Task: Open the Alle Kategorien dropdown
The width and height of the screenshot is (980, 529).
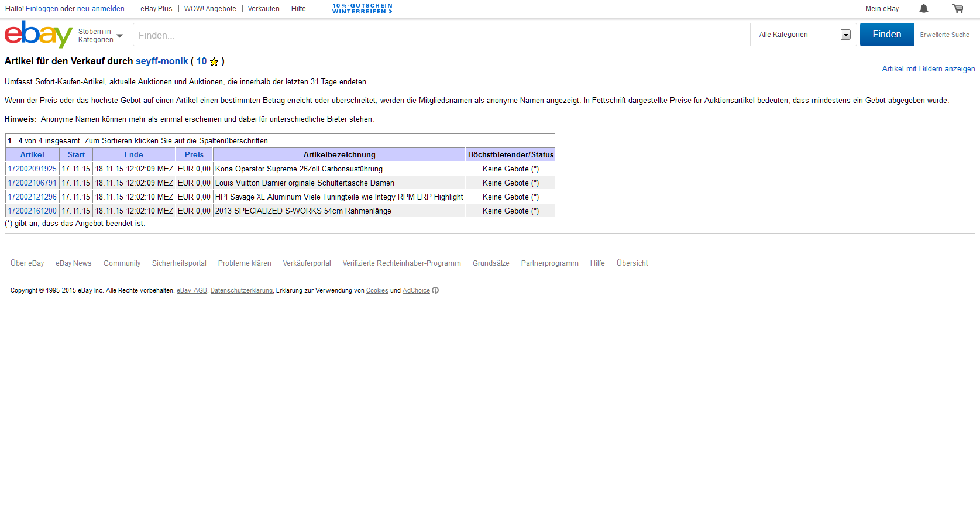Action: pyautogui.click(x=803, y=35)
